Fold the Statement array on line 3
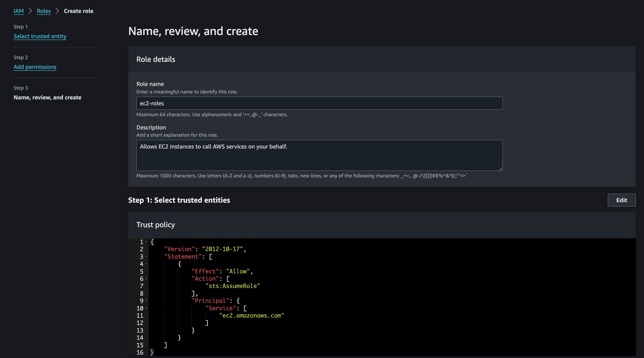This screenshot has height=358, width=644. point(146,257)
